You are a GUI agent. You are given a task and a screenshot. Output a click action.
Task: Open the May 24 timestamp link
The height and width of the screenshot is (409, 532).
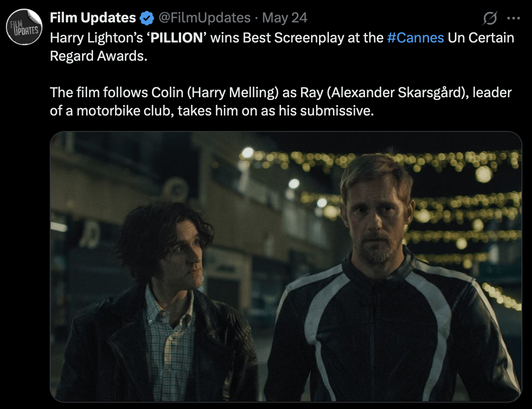(285, 18)
